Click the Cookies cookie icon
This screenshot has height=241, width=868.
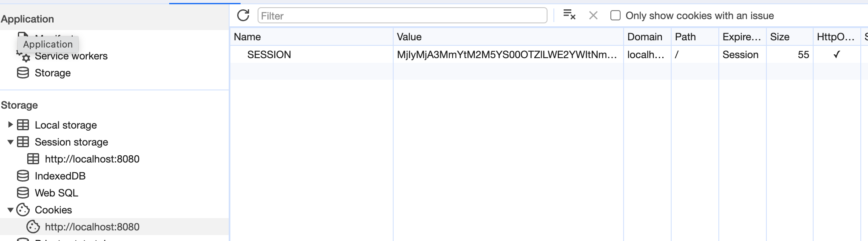click(23, 210)
